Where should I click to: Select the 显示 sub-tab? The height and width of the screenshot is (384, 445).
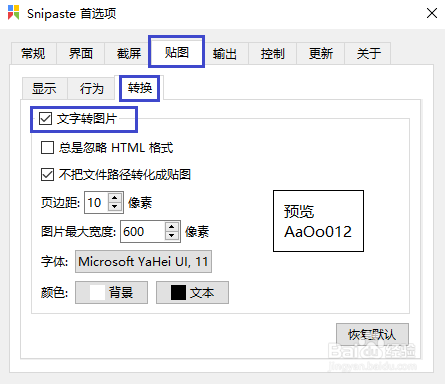tap(44, 89)
